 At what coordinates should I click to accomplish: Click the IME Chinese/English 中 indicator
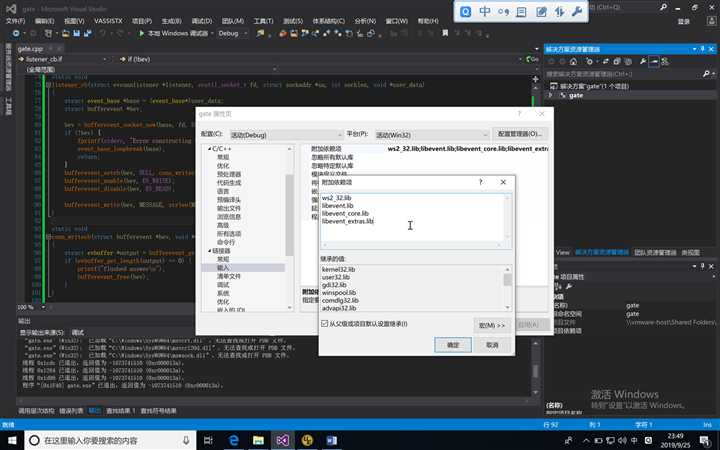point(485,11)
